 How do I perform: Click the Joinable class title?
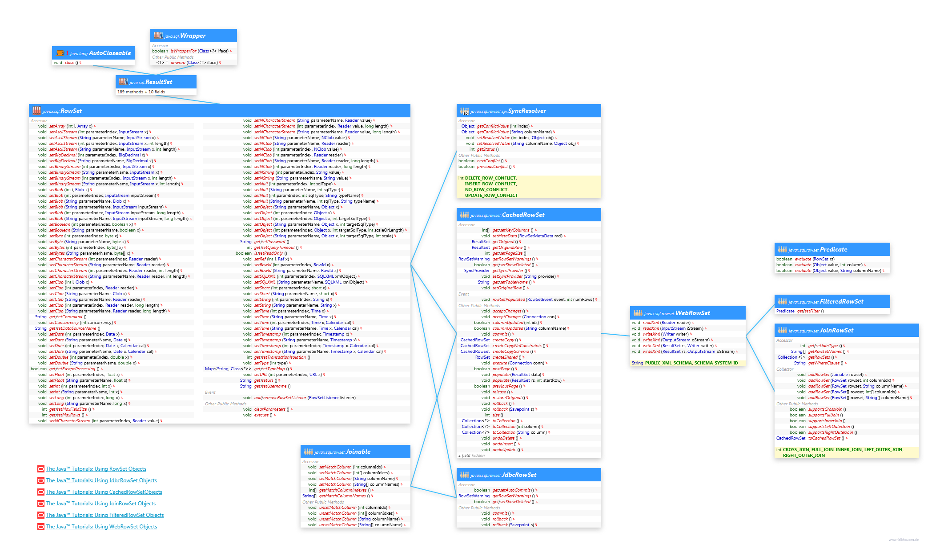pyautogui.click(x=358, y=452)
